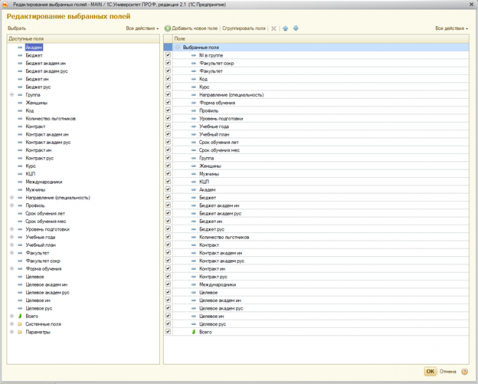Image resolution: width=478 pixels, height=384 pixels.
Task: Move field down with blue arrow
Action: pos(296,28)
